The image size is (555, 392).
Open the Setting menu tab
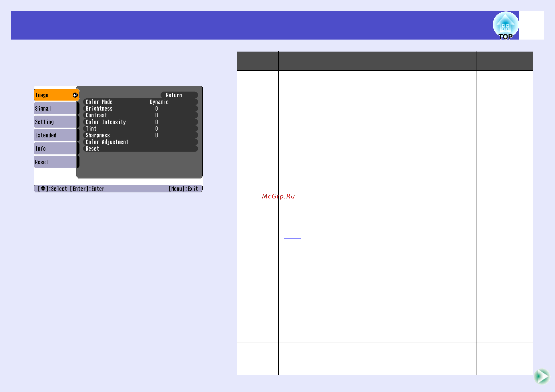pyautogui.click(x=55, y=122)
